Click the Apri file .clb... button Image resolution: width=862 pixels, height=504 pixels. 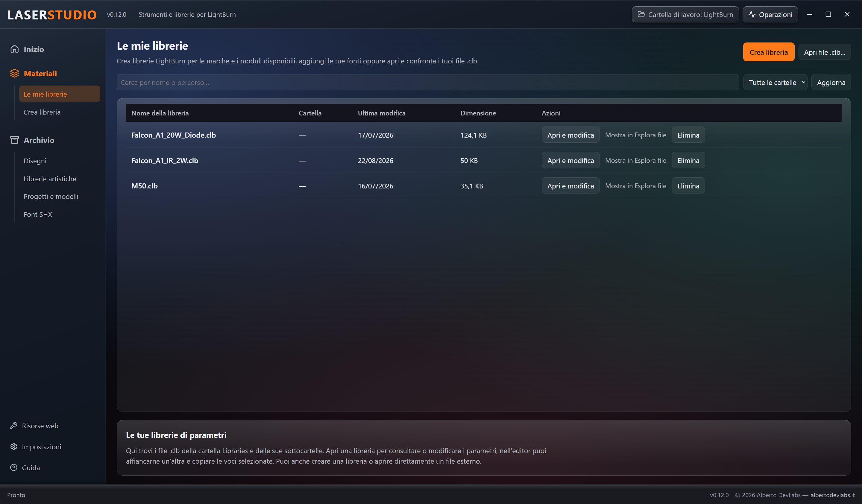tap(824, 52)
